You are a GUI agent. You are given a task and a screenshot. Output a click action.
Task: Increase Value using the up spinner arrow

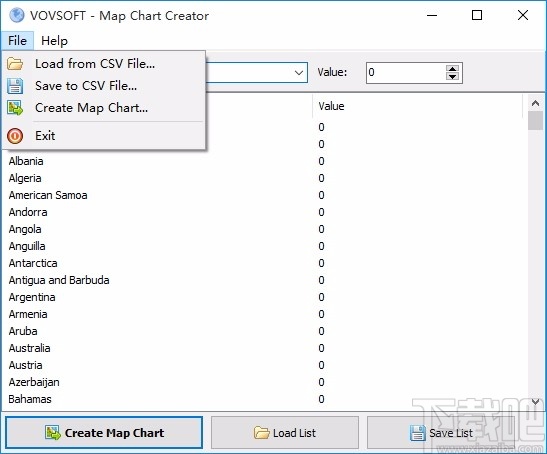[x=452, y=69]
